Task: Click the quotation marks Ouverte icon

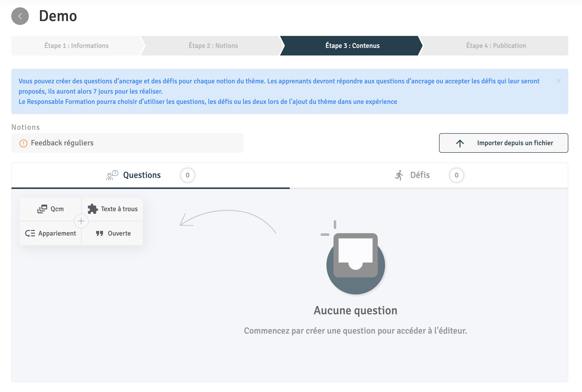Action: click(99, 233)
